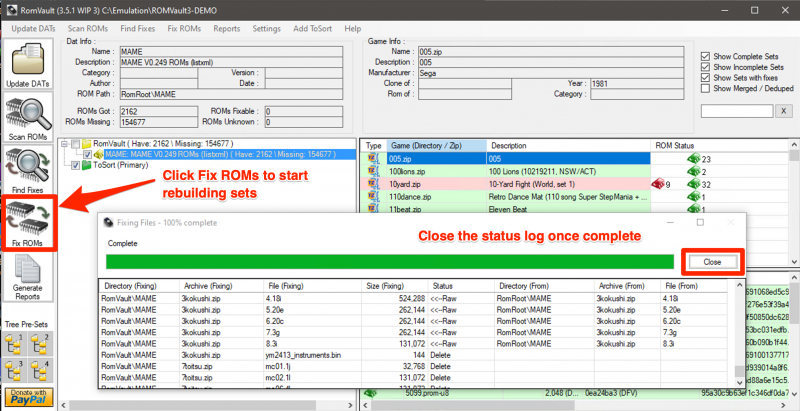
Task: Uncheck the MAME V0.249 tree checkbox
Action: [87, 155]
